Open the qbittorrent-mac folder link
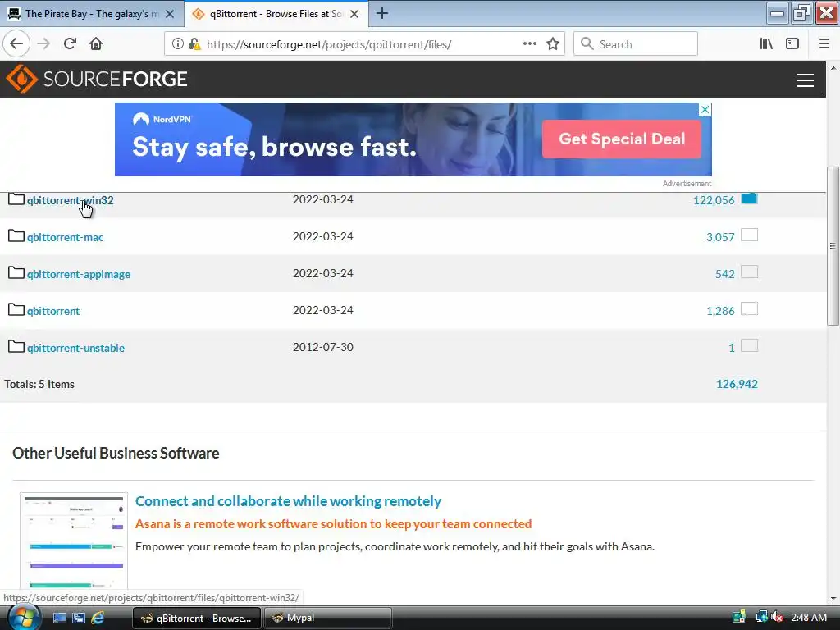 point(66,237)
